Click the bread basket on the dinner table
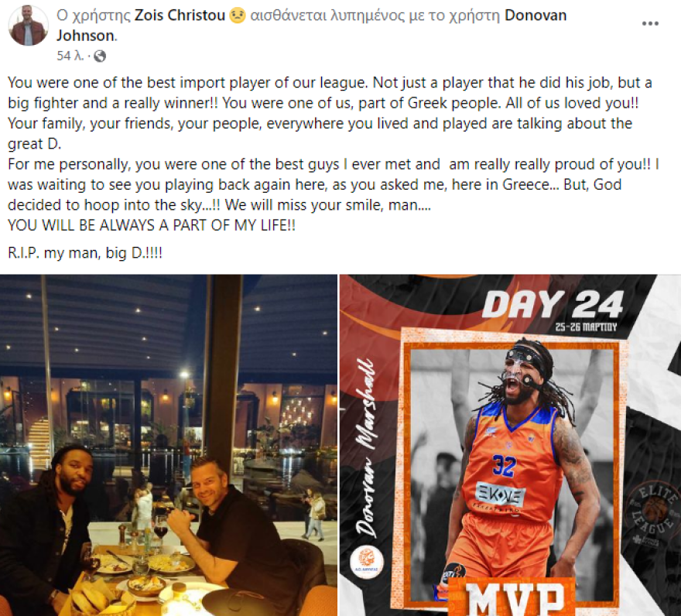The width and height of the screenshot is (681, 616). 98,600
